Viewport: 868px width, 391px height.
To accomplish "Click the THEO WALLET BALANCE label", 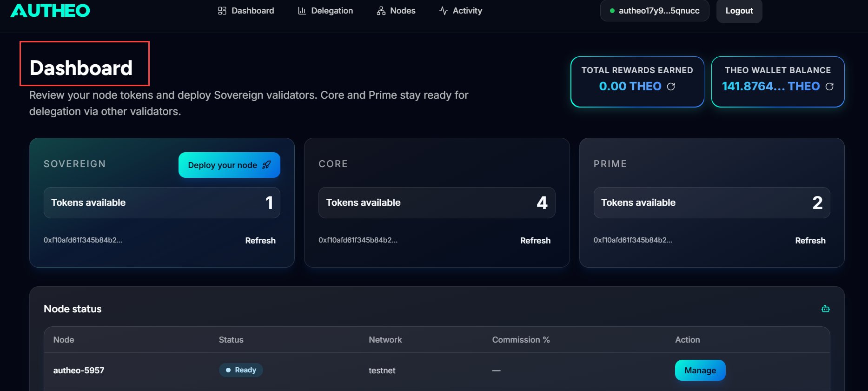I will click(x=778, y=70).
